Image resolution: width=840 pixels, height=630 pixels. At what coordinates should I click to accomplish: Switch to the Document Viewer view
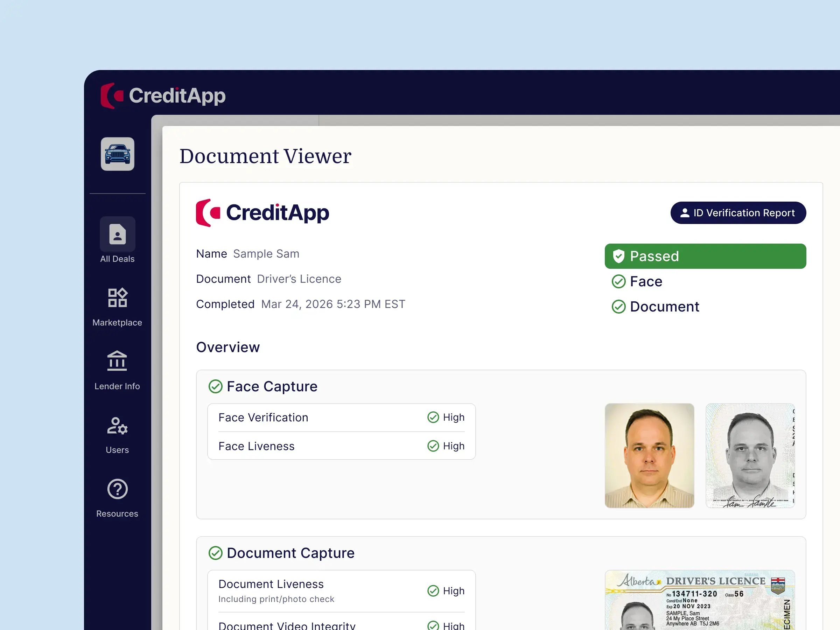coord(265,156)
